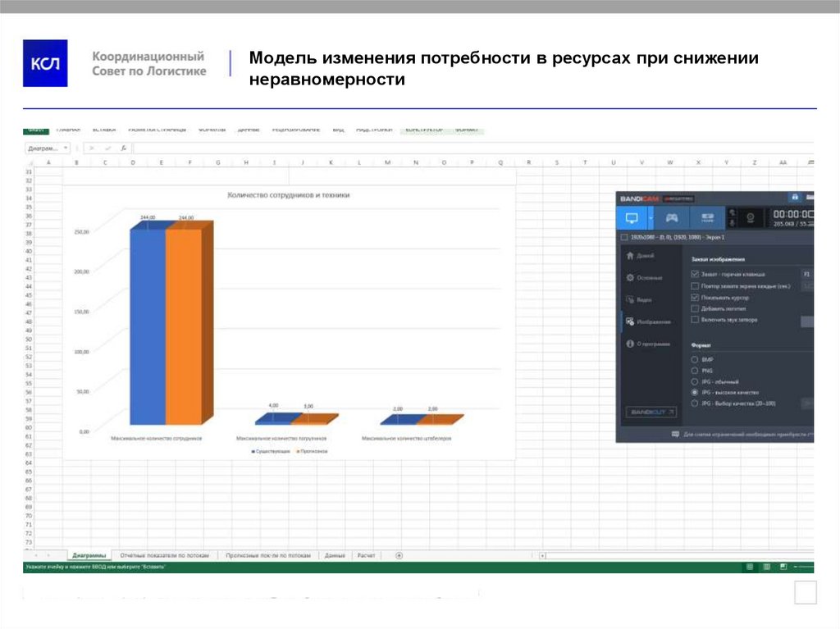Open the ВСТАВКА ribbon tab
Screen dimensions: 840x629
point(103,130)
